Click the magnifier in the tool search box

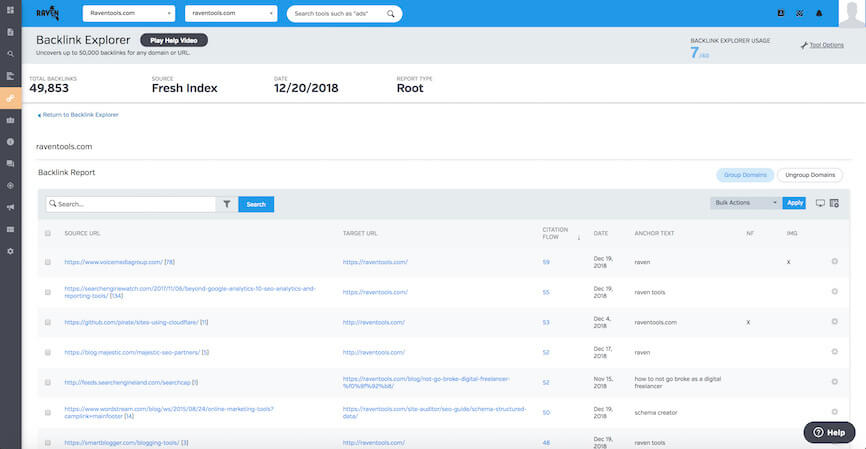390,14
